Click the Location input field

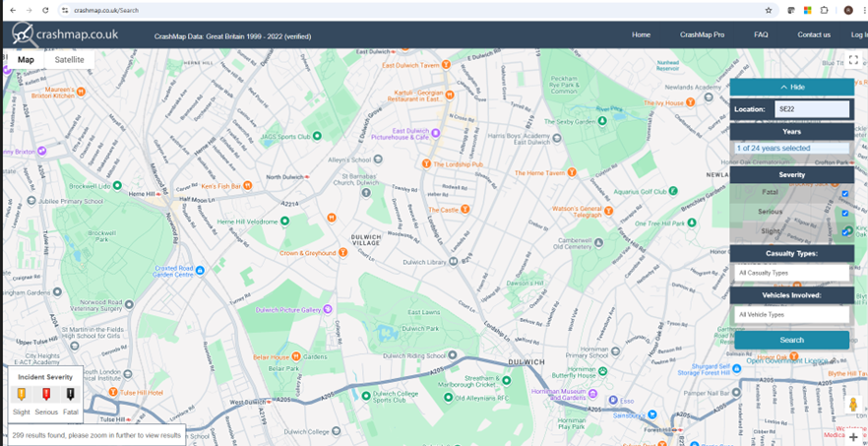tap(811, 109)
